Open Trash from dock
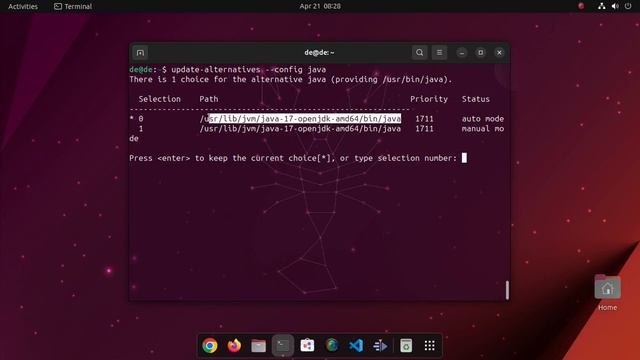 (x=406, y=346)
